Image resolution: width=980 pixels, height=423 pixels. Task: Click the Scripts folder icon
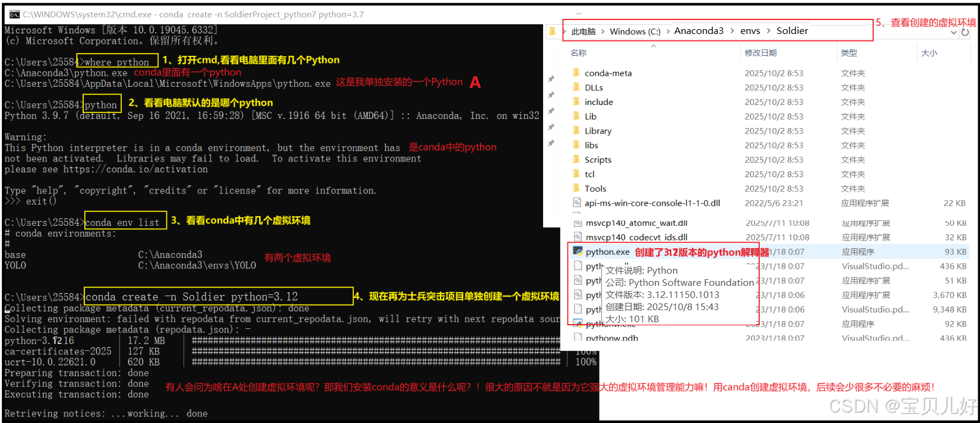tap(576, 160)
